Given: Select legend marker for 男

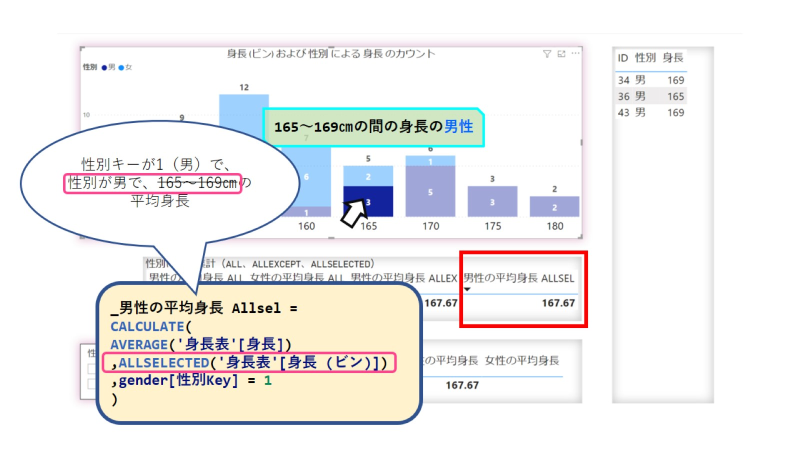Looking at the screenshot, I should click(x=104, y=67).
